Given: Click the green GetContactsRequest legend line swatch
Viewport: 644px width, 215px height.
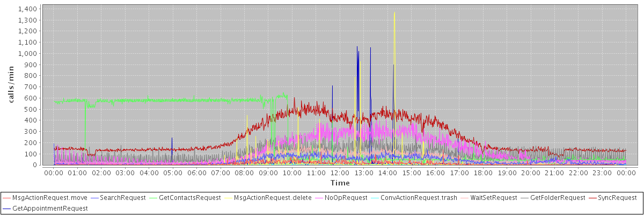Looking at the screenshot, I should [x=156, y=198].
